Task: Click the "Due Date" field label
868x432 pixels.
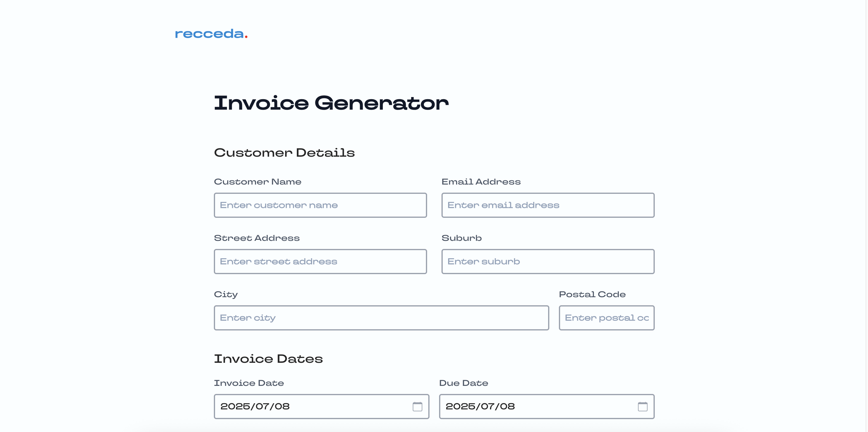Action: (463, 383)
